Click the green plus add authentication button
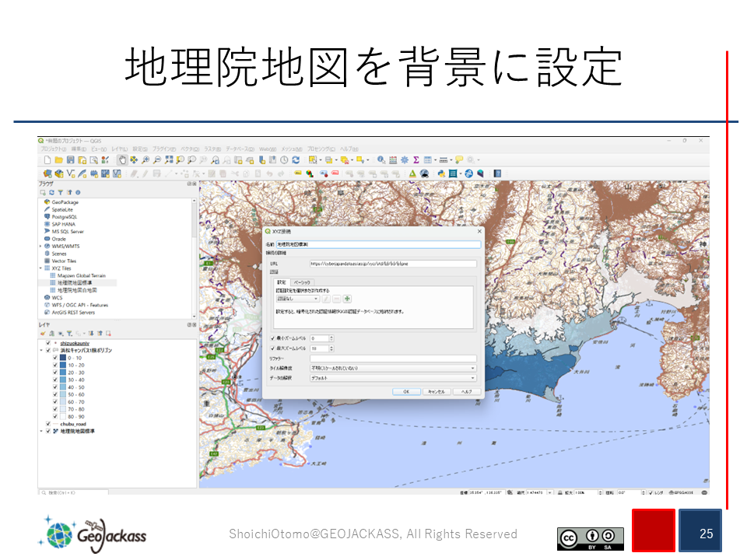This screenshot has height=560, width=747. [x=347, y=298]
